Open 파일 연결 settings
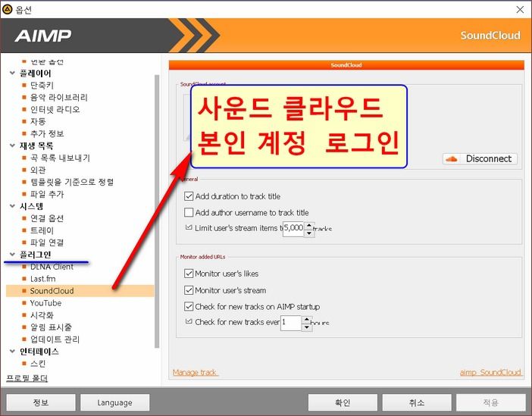532x416 pixels. 47,242
